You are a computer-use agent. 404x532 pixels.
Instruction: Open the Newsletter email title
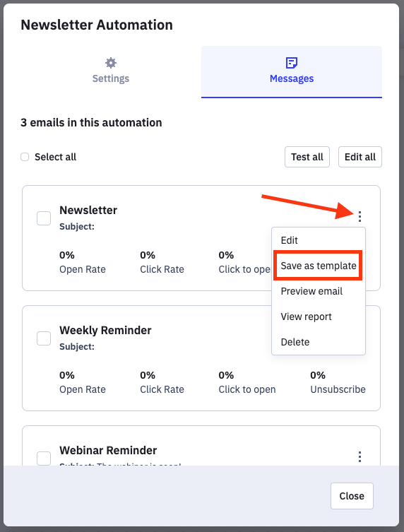[88, 210]
